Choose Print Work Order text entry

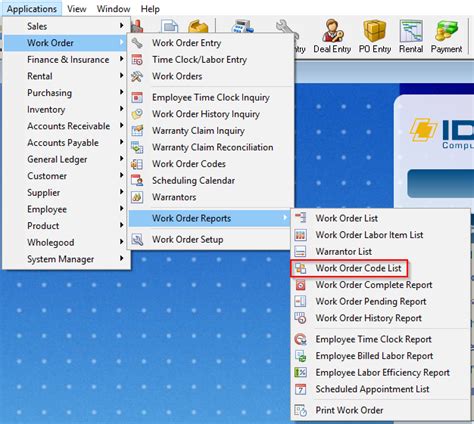[x=349, y=410]
